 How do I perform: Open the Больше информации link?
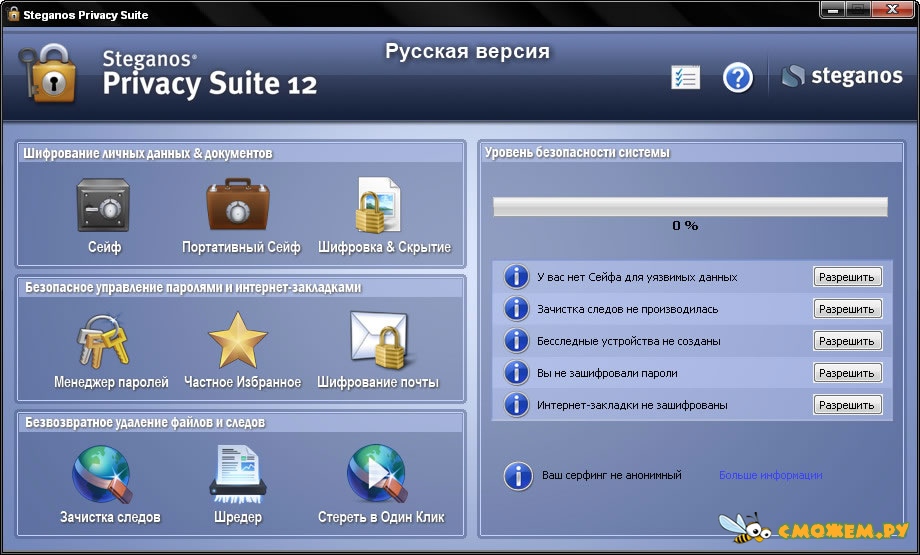[770, 475]
